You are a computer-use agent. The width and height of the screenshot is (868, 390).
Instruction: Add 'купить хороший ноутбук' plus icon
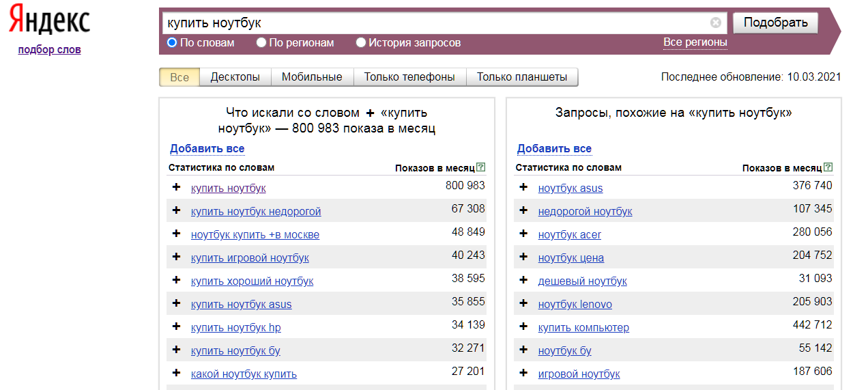click(176, 280)
